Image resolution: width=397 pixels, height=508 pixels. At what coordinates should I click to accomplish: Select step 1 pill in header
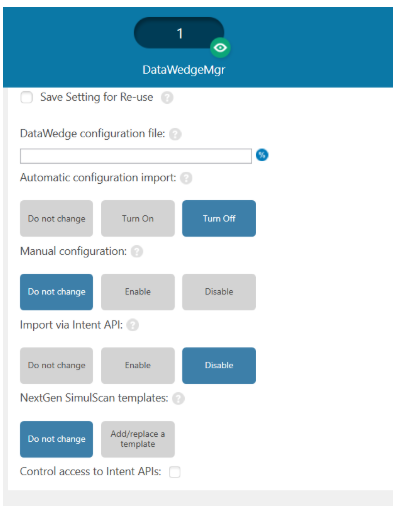[x=179, y=33]
